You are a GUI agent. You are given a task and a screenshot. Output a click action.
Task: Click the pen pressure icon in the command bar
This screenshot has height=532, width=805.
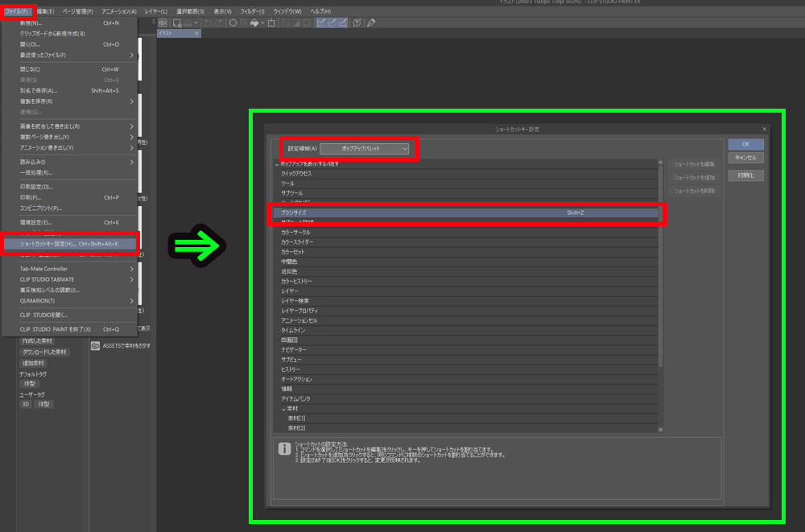(371, 23)
